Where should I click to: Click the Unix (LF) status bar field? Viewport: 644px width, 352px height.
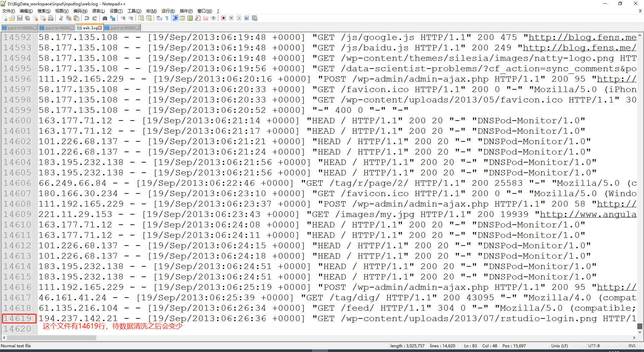coord(559,346)
